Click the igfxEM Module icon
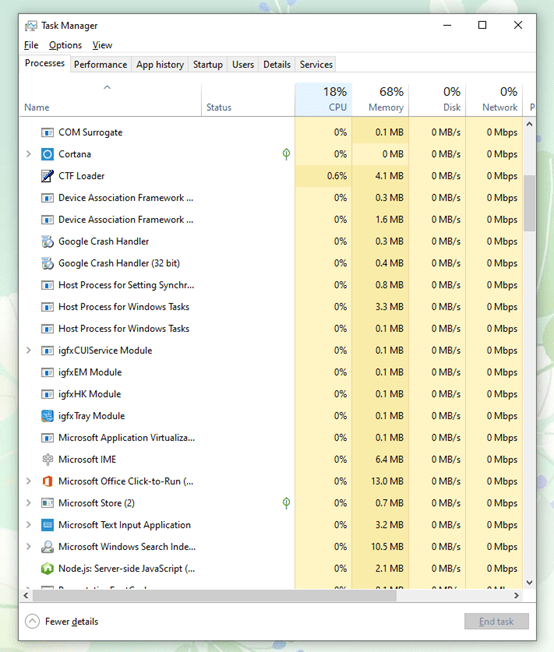The height and width of the screenshot is (652, 554). tap(47, 372)
